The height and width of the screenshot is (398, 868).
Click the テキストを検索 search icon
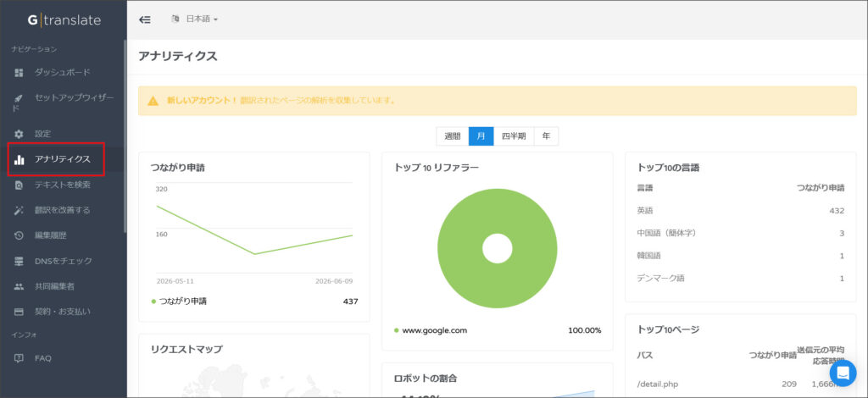[19, 185]
